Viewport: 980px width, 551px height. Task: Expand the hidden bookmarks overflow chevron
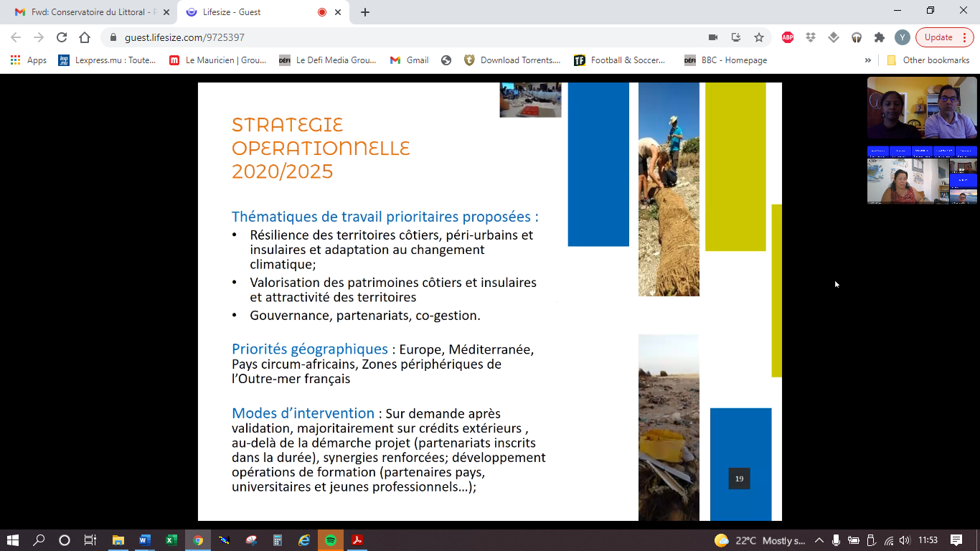point(867,60)
